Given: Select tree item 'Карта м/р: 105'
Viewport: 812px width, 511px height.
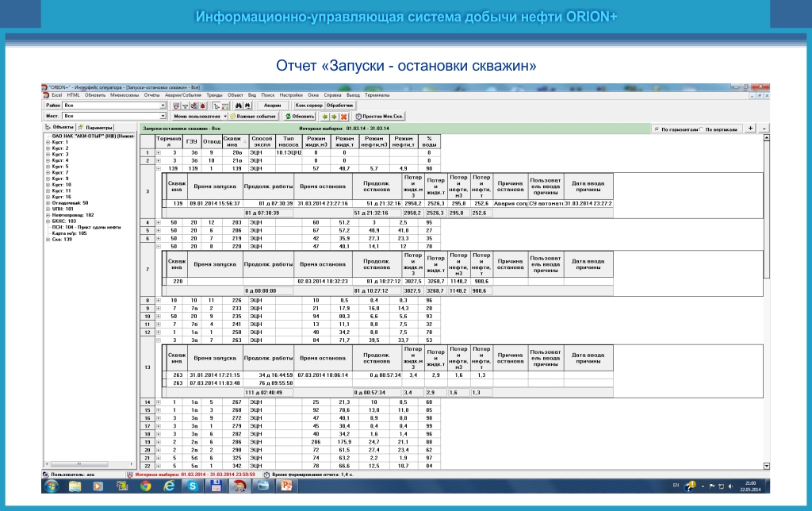Looking at the screenshot, I should click(70, 233).
